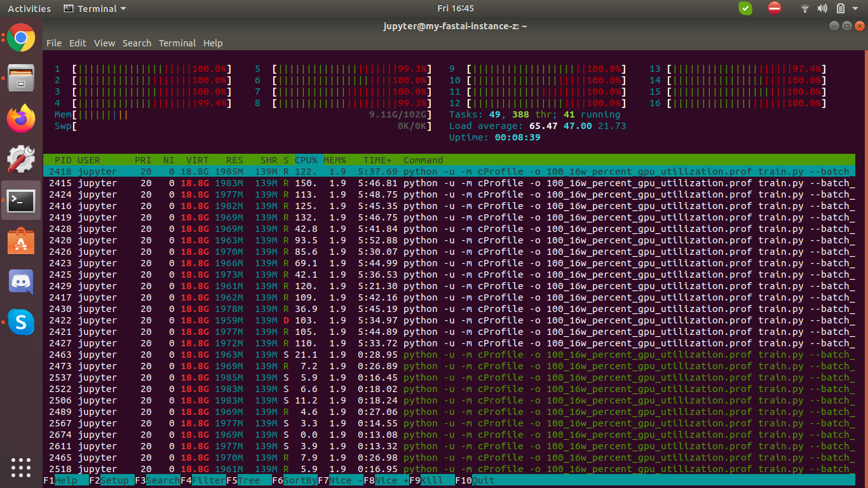Open Ubuntu Software store icon

pos(21,241)
